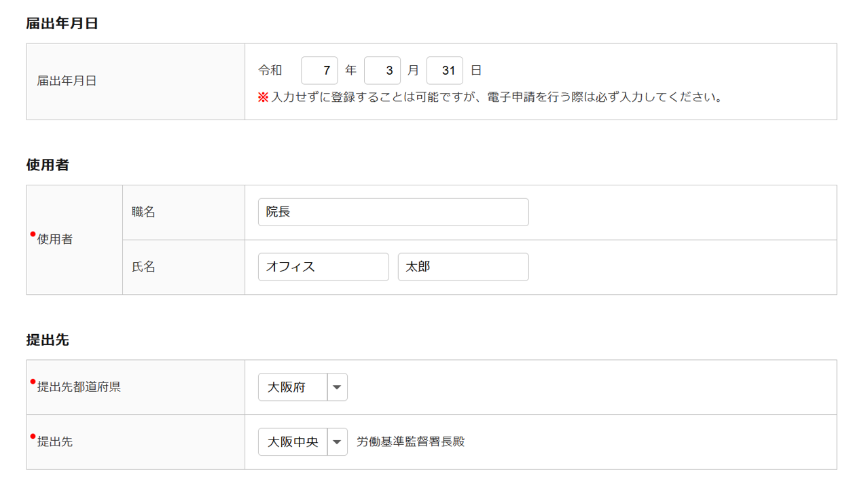The height and width of the screenshot is (489, 868).
Task: Focus the 職名 field containing 院長
Action: (x=393, y=212)
